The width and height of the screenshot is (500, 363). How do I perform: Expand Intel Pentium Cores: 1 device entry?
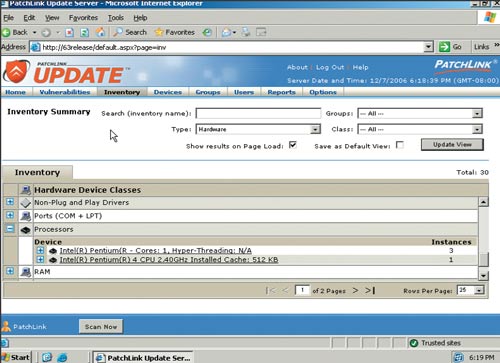click(x=40, y=250)
